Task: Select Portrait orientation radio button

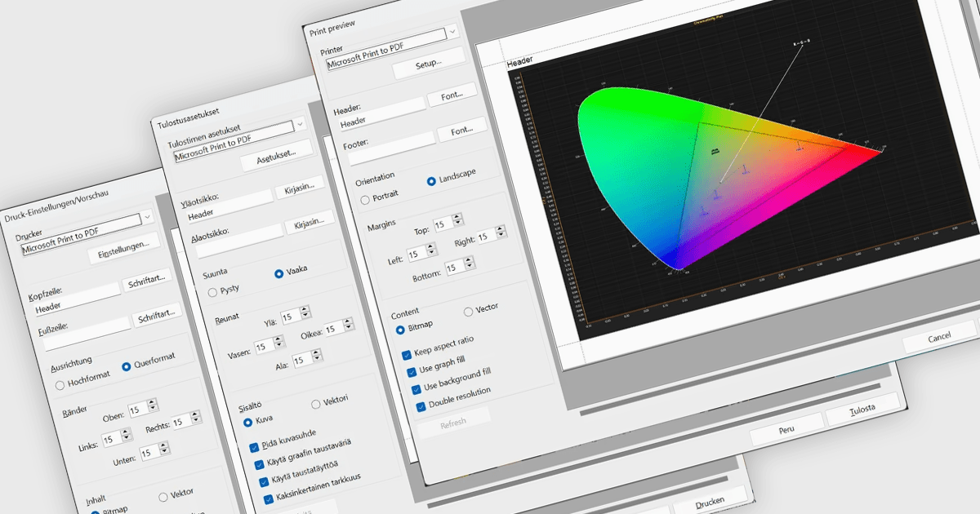Action: (365, 198)
